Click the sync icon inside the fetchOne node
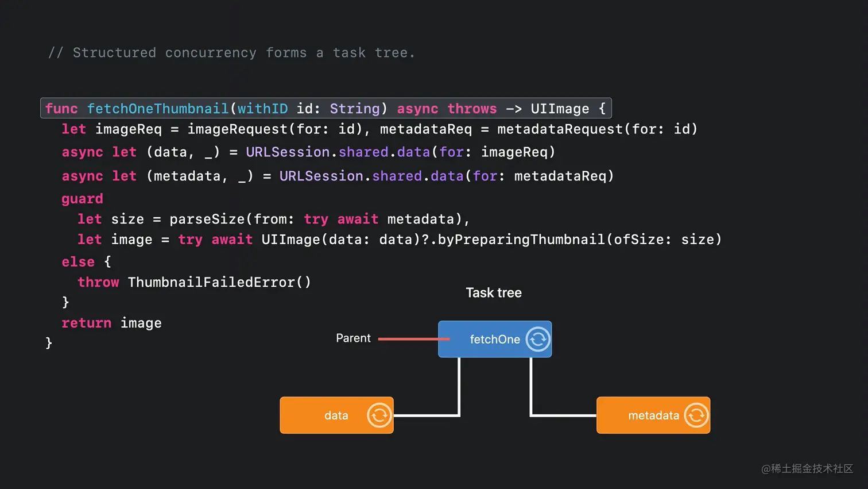The height and width of the screenshot is (489, 868). coord(537,339)
